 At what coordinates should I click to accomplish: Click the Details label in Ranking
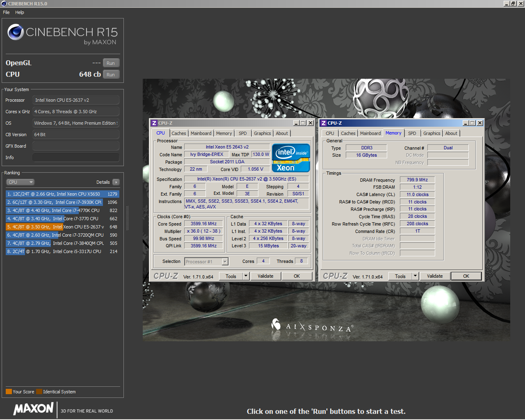103,182
